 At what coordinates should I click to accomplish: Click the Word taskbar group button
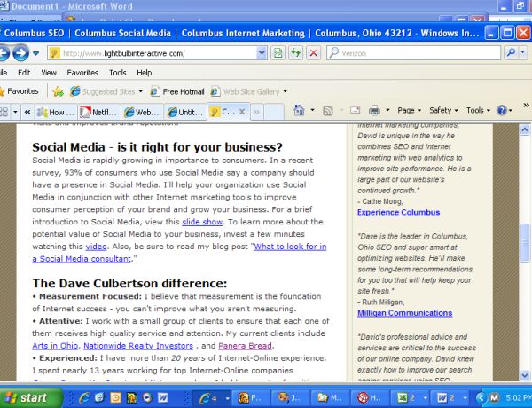point(450,398)
